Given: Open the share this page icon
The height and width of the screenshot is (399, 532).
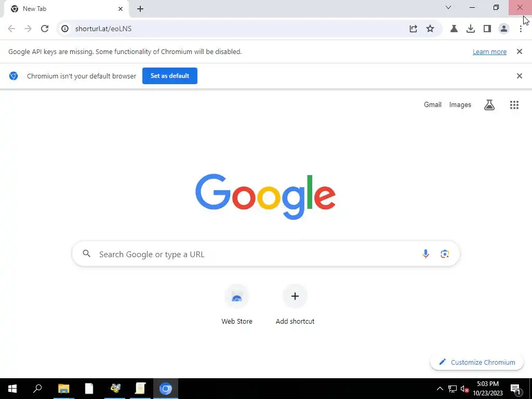Looking at the screenshot, I should 413,29.
